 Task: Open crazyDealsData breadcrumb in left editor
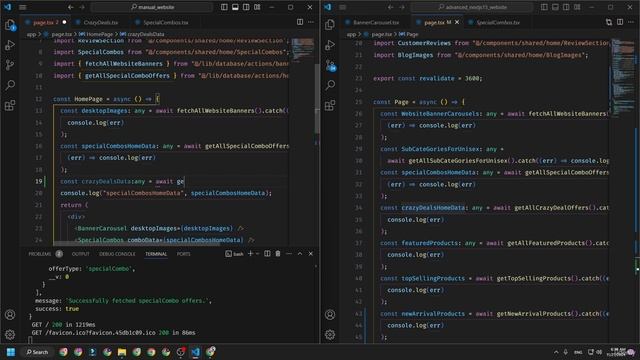pos(143,34)
